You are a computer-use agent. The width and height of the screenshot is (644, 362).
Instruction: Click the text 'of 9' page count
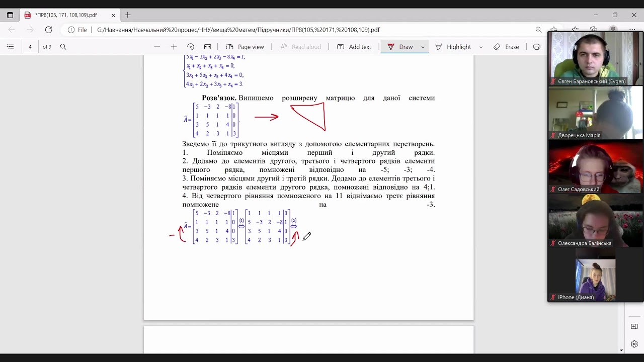[47, 47]
